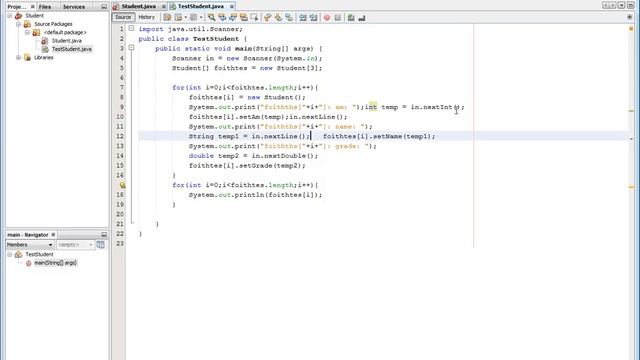
Task: Jump to Previous Bookmark icon
Action: tap(267, 18)
